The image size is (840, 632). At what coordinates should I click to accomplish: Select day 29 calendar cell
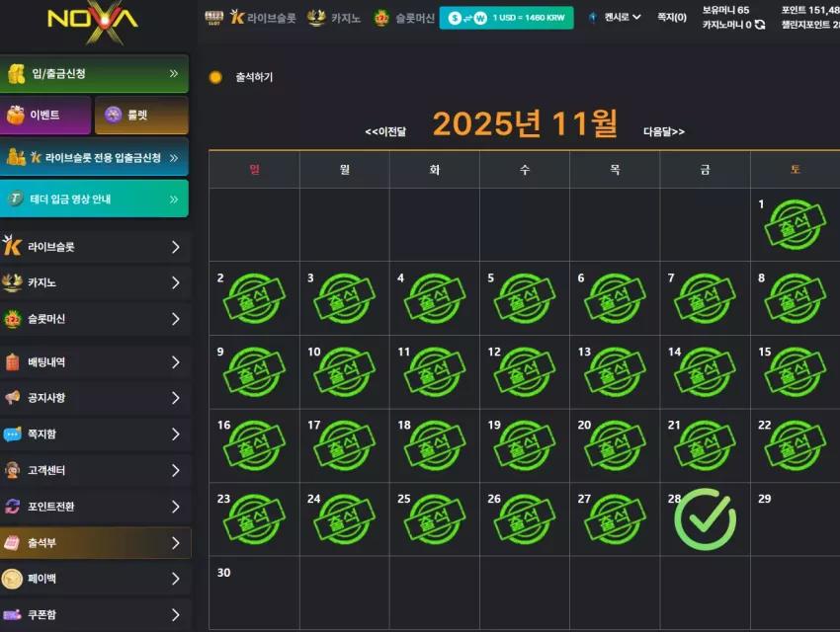pyautogui.click(x=795, y=519)
